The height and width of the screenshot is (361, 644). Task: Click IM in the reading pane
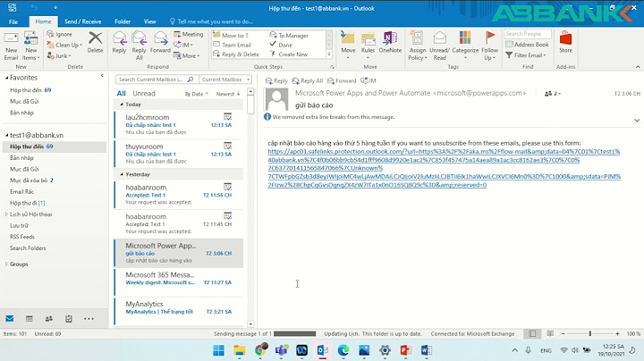pos(369,80)
